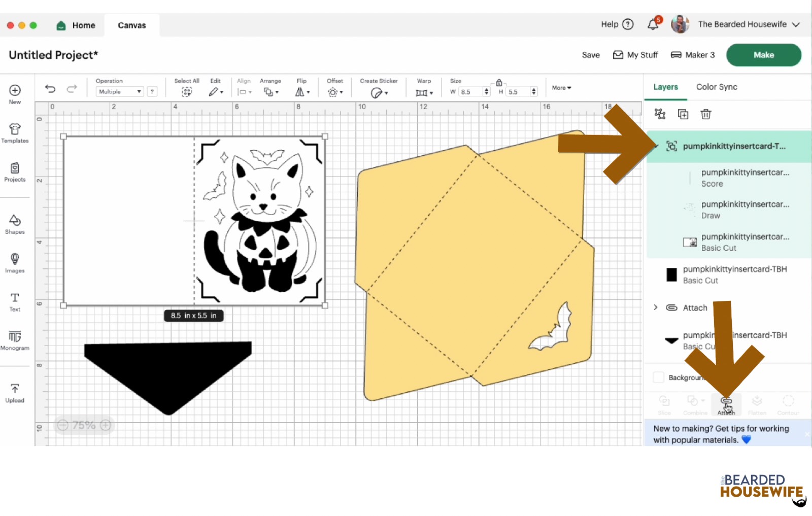Screen dimensions: 812x516
Task: Delete the selected layer with the trash icon
Action: click(x=705, y=114)
